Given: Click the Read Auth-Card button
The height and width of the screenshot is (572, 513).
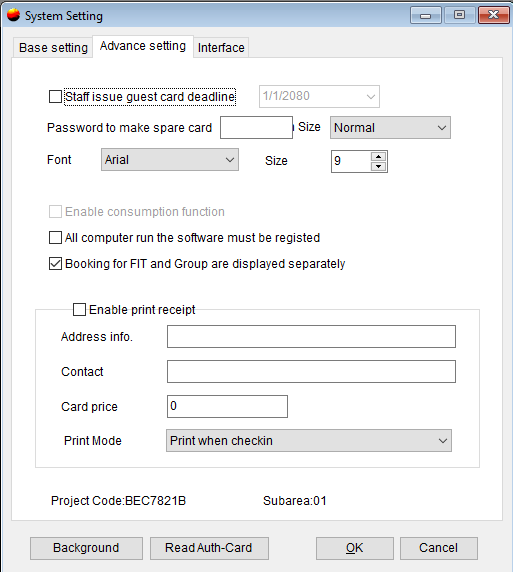Looking at the screenshot, I should [209, 548].
